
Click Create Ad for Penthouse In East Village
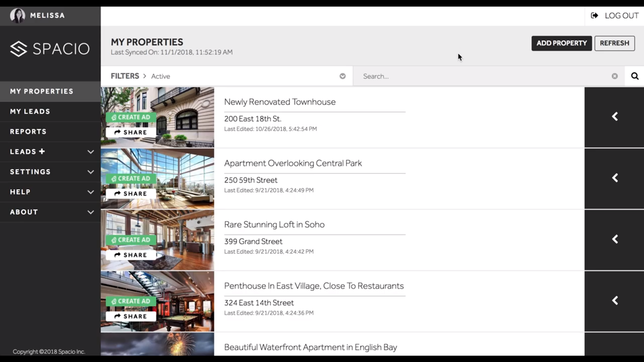tap(130, 301)
